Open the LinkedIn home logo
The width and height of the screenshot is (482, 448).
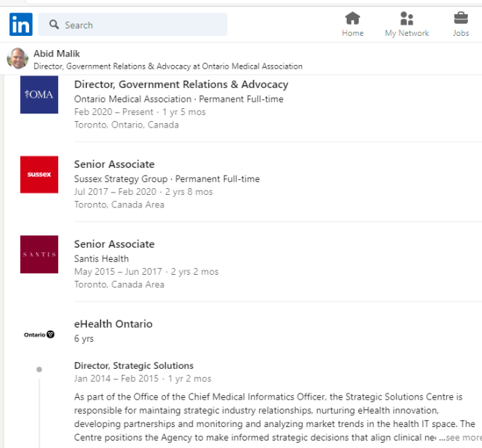tap(21, 24)
